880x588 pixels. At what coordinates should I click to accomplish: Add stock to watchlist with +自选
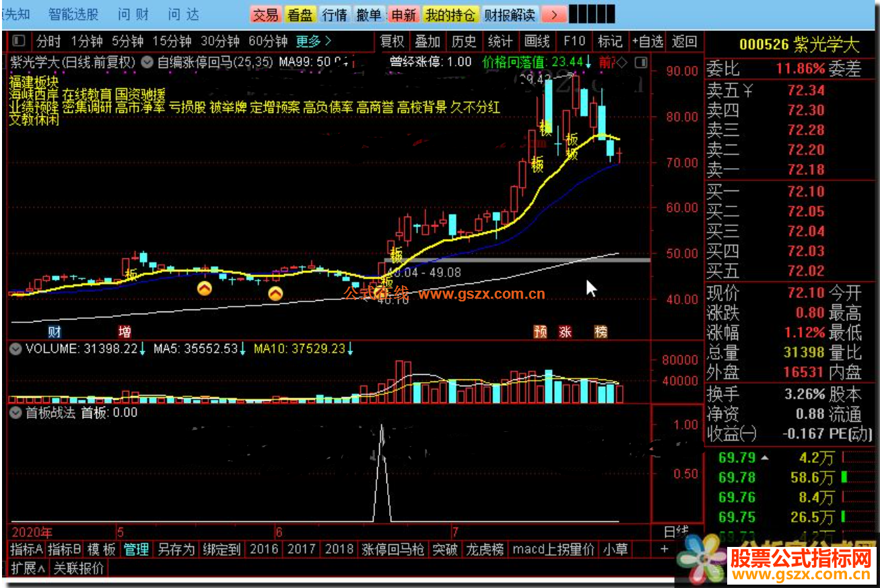click(648, 42)
